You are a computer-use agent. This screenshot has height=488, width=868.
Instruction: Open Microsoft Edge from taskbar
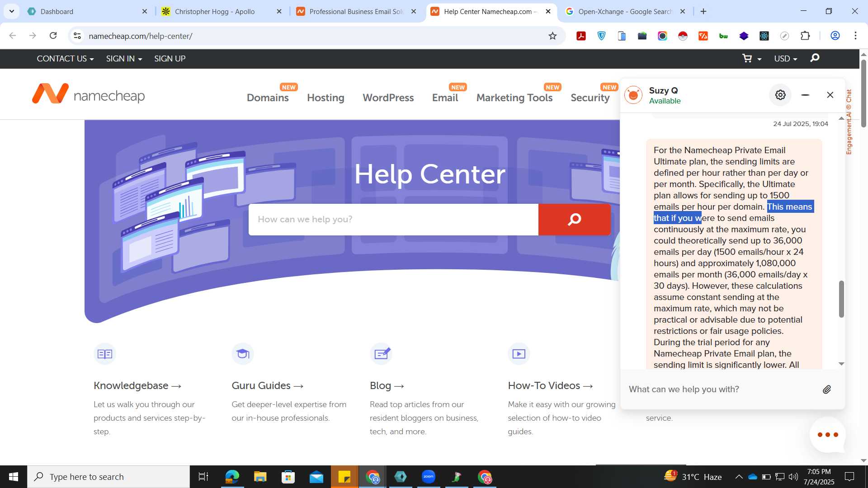point(232,477)
